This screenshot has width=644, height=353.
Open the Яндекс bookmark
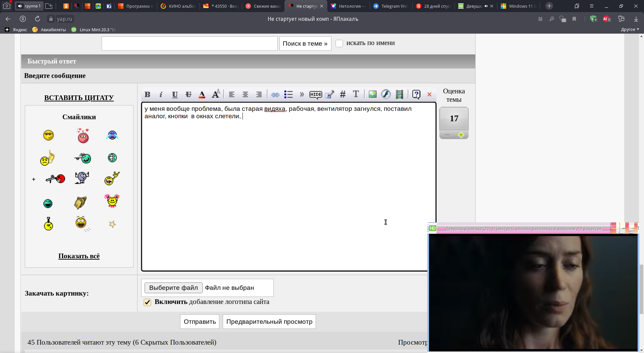pyautogui.click(x=16, y=30)
